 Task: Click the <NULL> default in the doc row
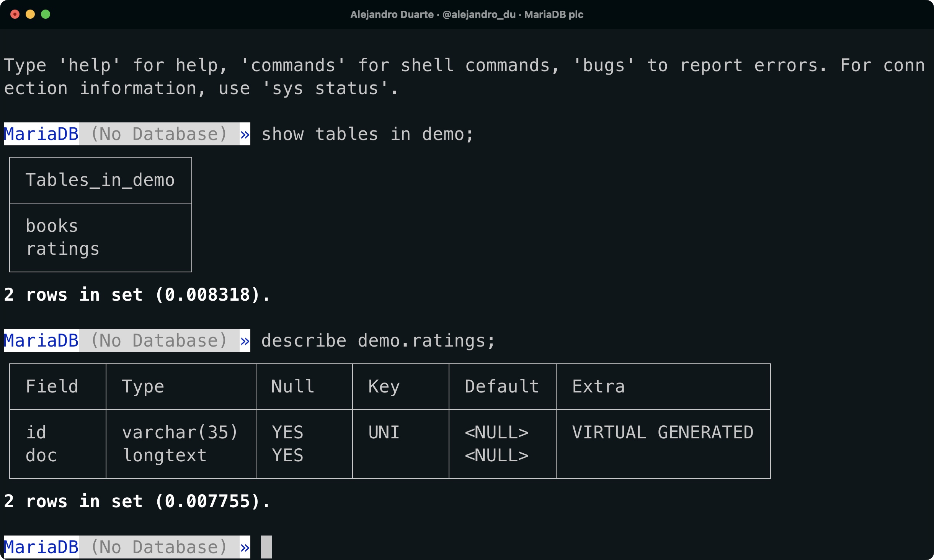[x=496, y=456]
